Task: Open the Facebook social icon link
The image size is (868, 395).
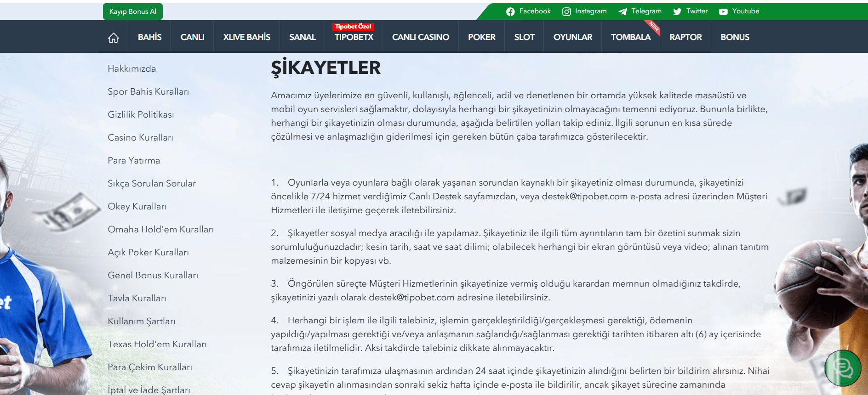Action: pyautogui.click(x=510, y=11)
